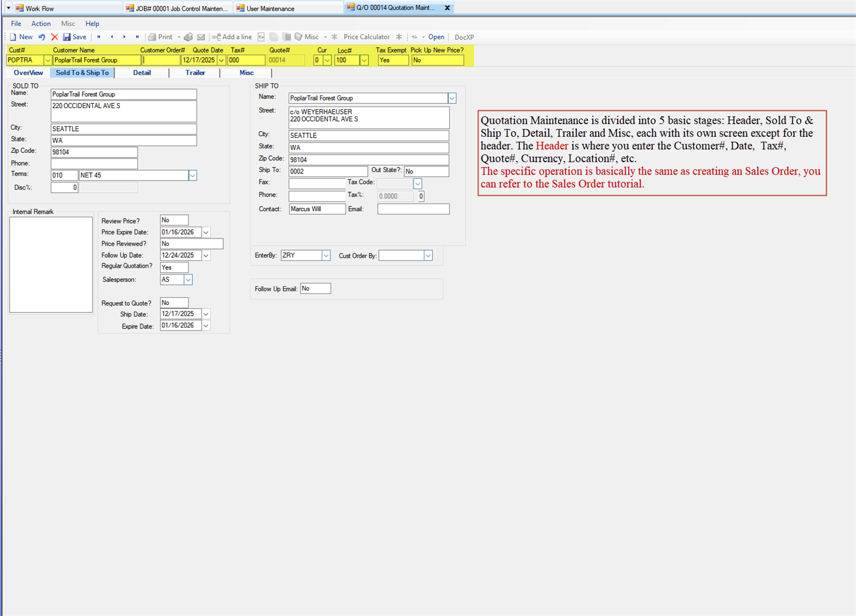Image resolution: width=856 pixels, height=616 pixels.
Task: Click the undo arrow icon
Action: coord(41,37)
